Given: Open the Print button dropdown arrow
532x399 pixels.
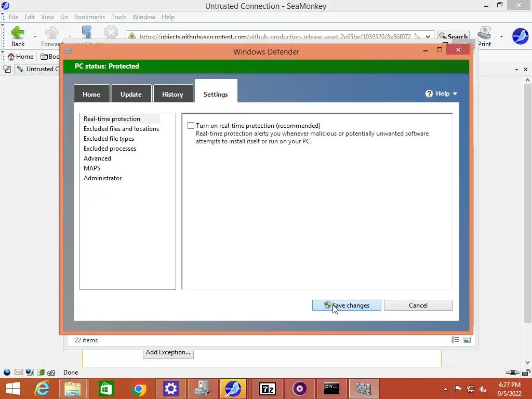Looking at the screenshot, I should click(x=501, y=36).
